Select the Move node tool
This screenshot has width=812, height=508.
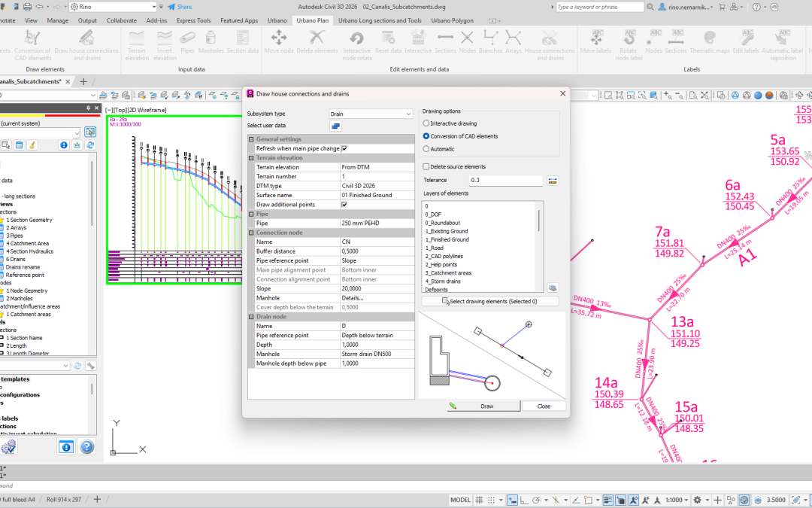coord(279,42)
